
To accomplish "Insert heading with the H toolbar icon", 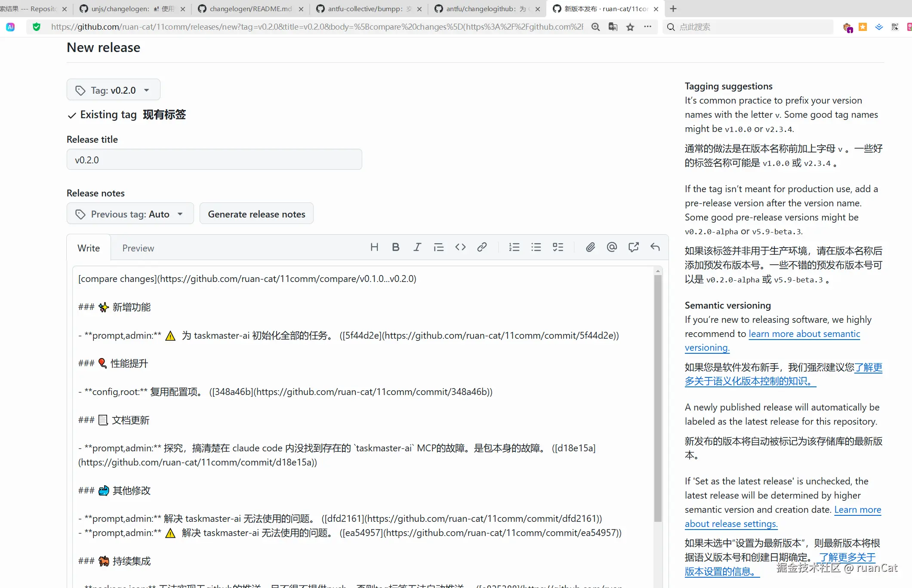I will coord(374,247).
